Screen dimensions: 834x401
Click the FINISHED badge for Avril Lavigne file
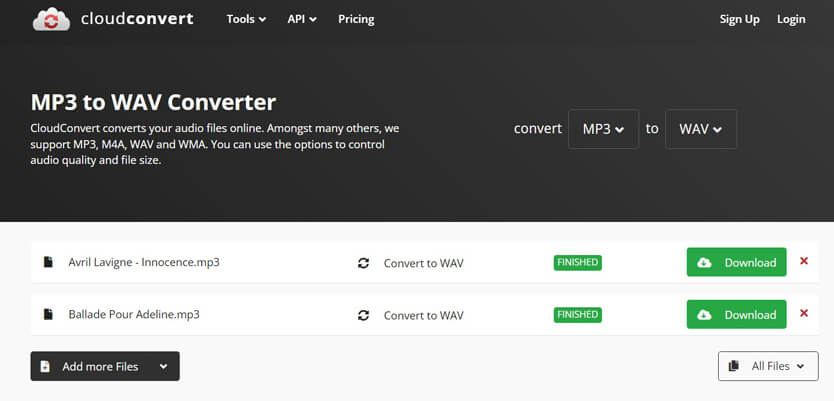pyautogui.click(x=578, y=262)
